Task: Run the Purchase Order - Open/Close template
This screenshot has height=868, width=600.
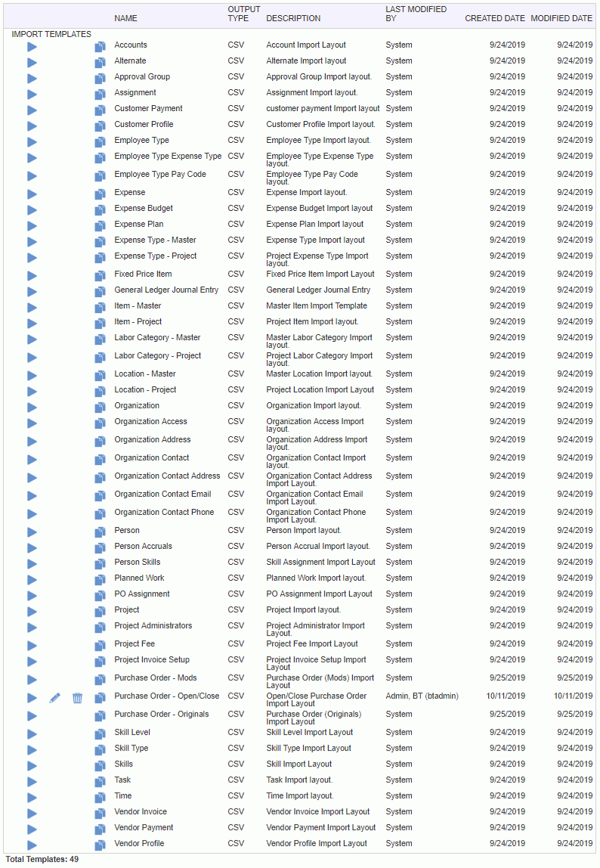Action: [x=32, y=698]
